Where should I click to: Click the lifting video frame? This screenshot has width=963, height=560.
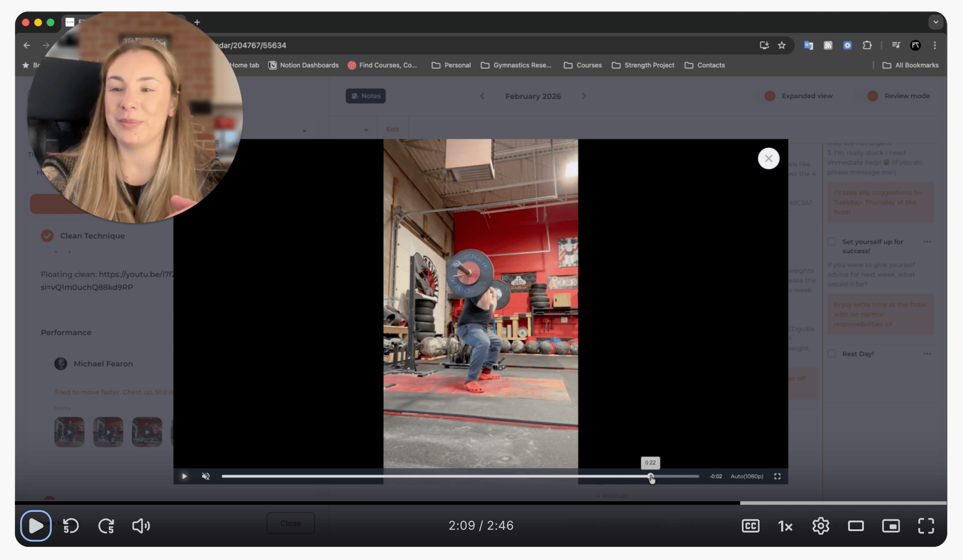[x=481, y=303]
